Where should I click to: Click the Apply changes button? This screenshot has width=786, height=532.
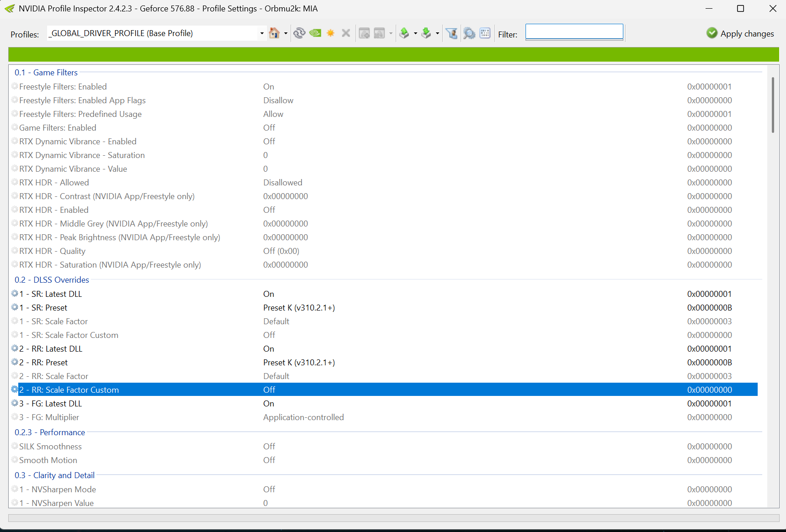[740, 33]
